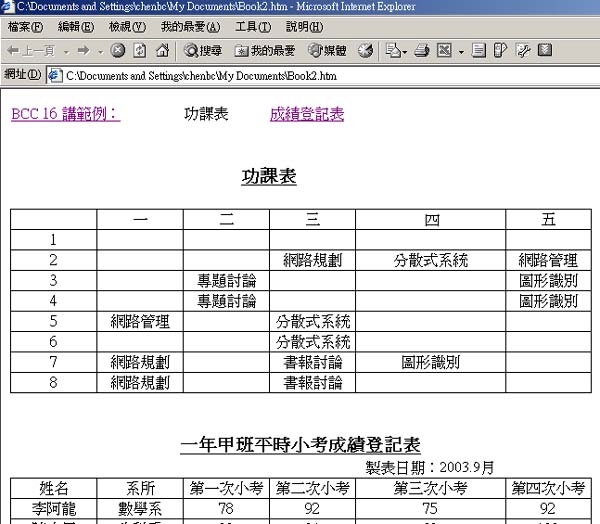
Task: Expand the Edit toolbar button dropdown arrow
Action: (459, 50)
